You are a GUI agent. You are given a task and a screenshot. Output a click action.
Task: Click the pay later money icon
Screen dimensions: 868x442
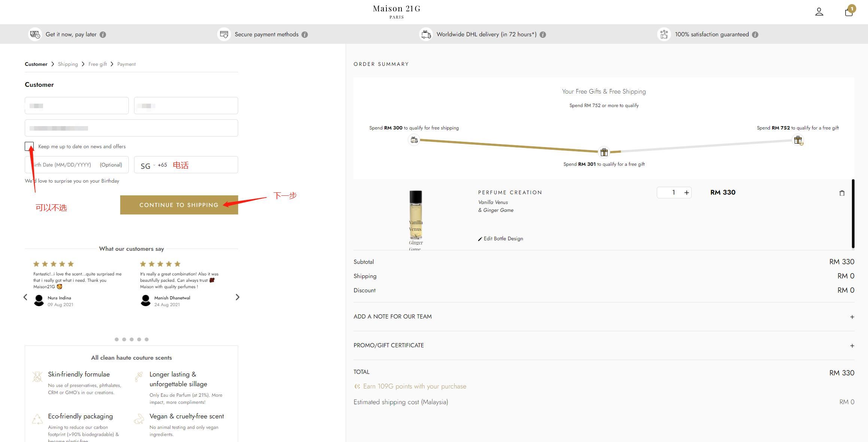point(35,34)
